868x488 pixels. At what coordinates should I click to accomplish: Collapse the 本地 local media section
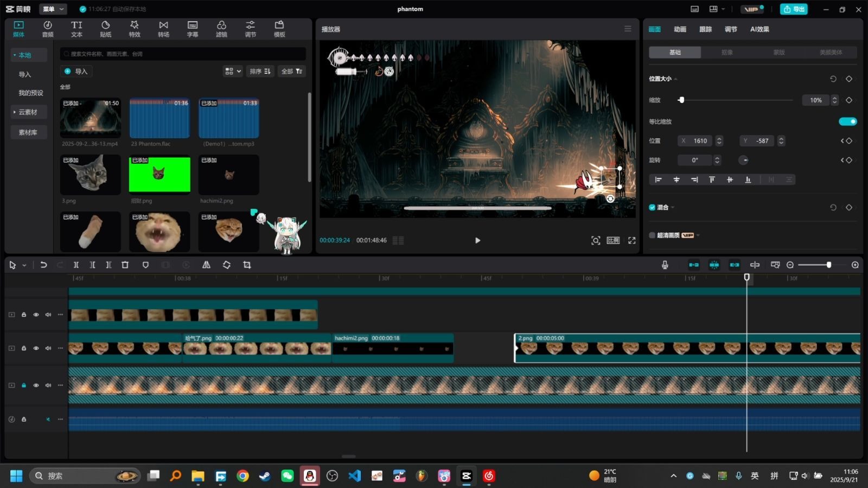[x=15, y=55]
